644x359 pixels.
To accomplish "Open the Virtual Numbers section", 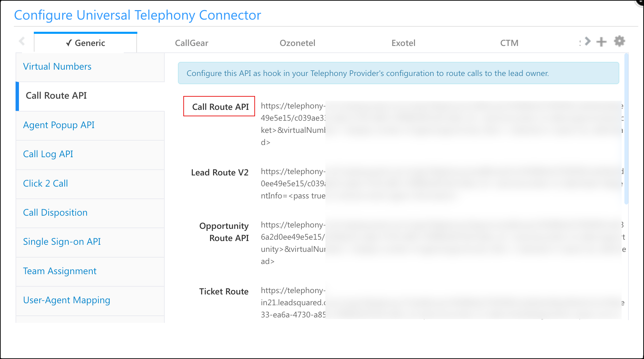I will click(57, 66).
